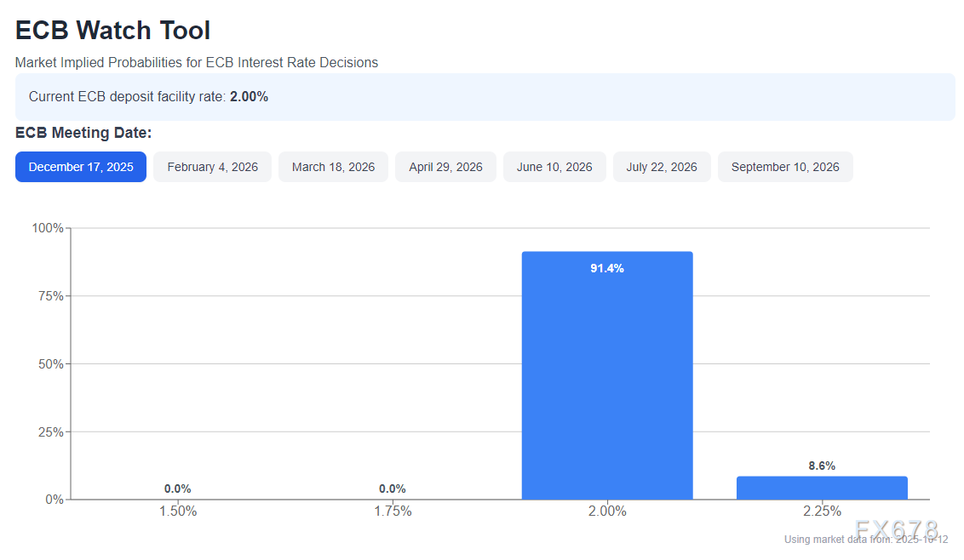Viewport: 964px width, 560px height.
Task: Click the 8.6% data label
Action: click(x=822, y=466)
